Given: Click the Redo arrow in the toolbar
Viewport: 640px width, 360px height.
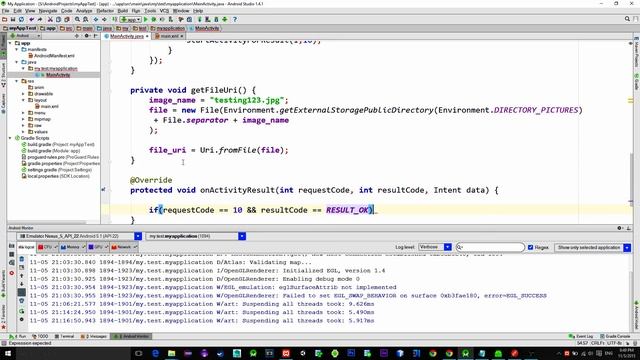Looking at the screenshot, I should (x=40, y=19).
